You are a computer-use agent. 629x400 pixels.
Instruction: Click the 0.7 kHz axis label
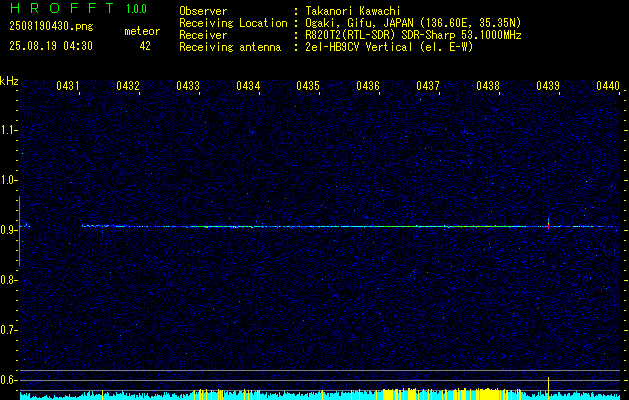(x=8, y=330)
